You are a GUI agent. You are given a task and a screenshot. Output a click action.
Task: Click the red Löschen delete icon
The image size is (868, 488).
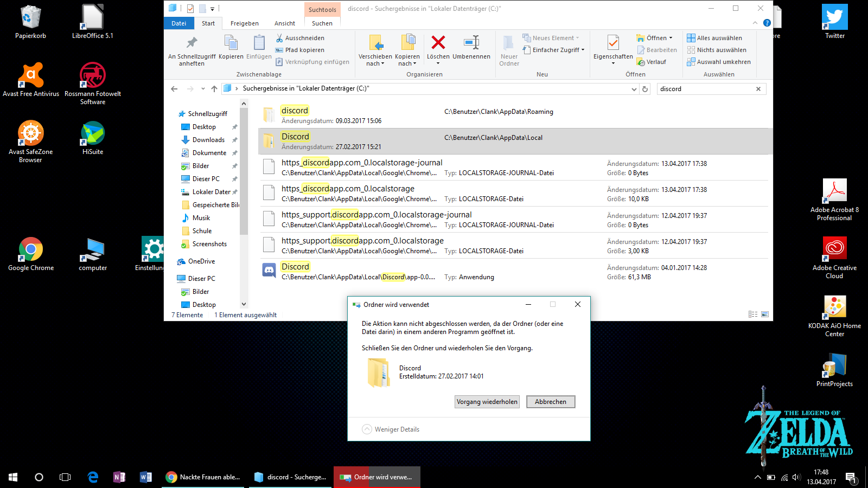[x=438, y=43]
